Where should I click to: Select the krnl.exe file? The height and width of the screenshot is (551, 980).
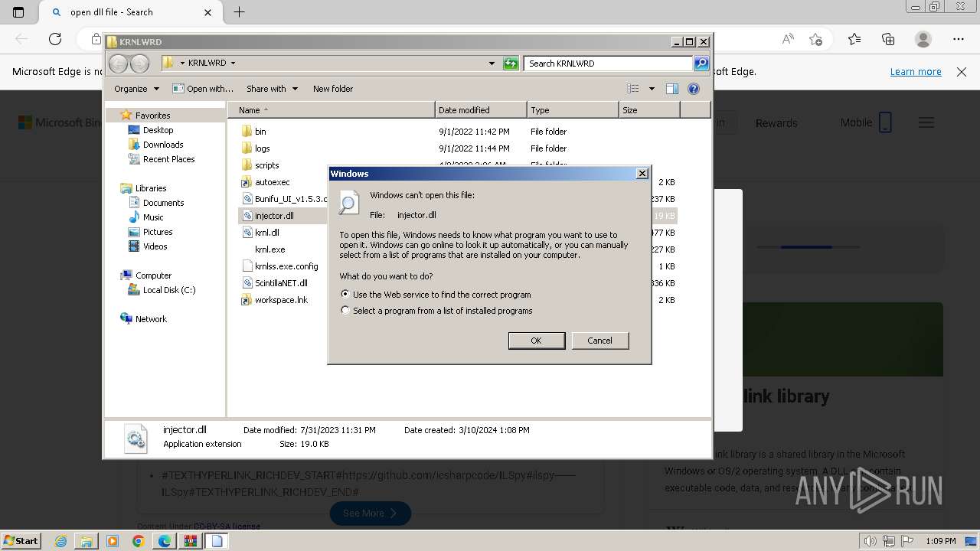(x=269, y=249)
